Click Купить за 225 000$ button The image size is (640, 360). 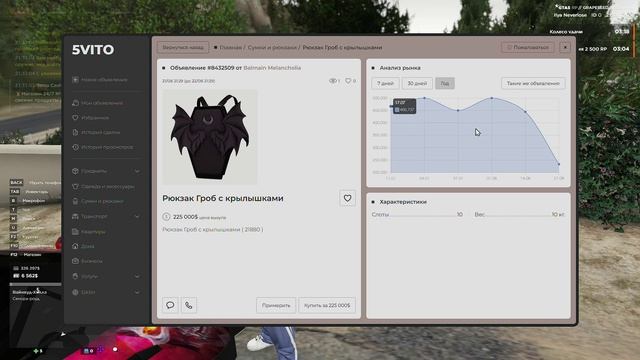tap(327, 305)
